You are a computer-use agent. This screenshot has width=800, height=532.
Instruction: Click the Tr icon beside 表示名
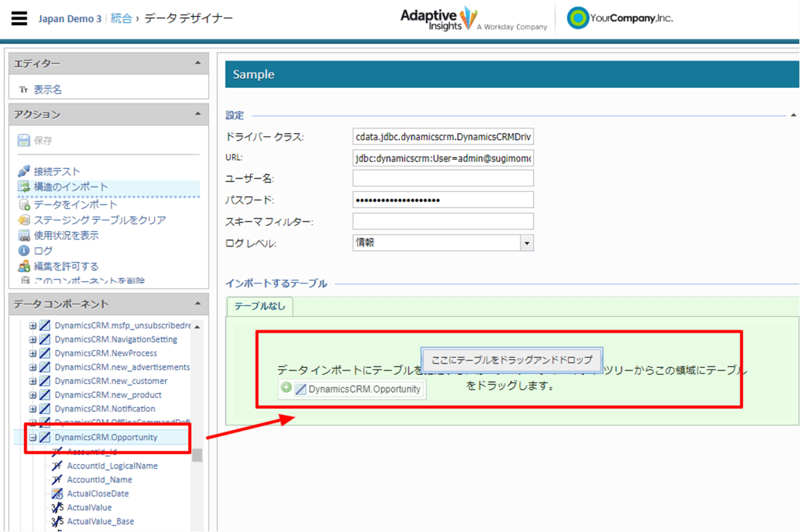point(24,89)
